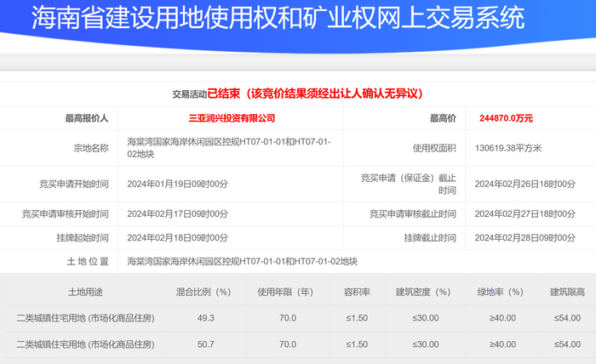Select the area value 130619.38平方米

click(x=508, y=148)
